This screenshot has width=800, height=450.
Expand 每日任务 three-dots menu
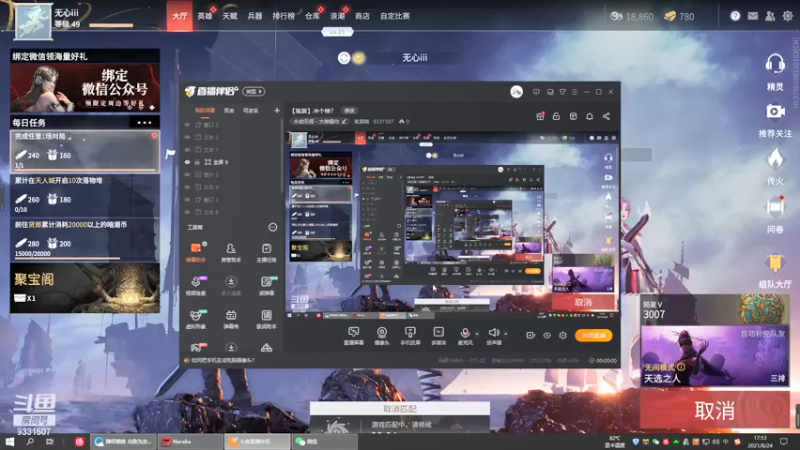144,122
